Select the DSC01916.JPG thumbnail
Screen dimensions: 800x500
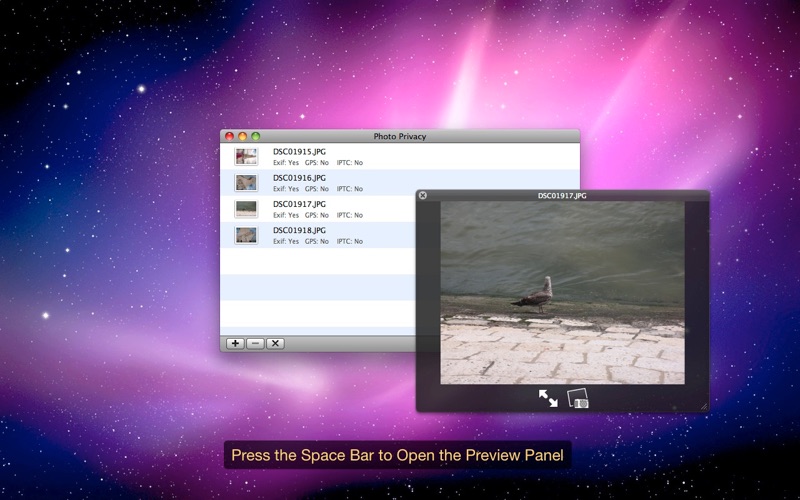pyautogui.click(x=246, y=183)
